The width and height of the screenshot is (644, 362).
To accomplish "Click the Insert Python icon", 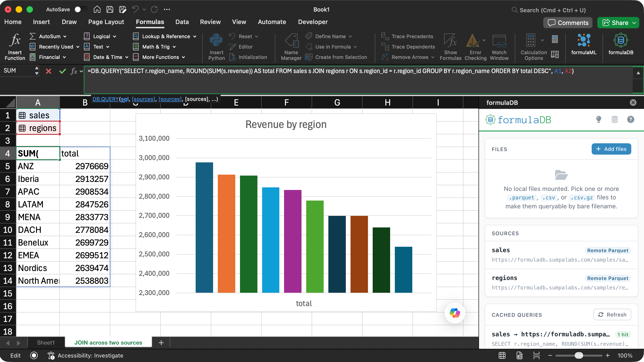I will 216,46.
